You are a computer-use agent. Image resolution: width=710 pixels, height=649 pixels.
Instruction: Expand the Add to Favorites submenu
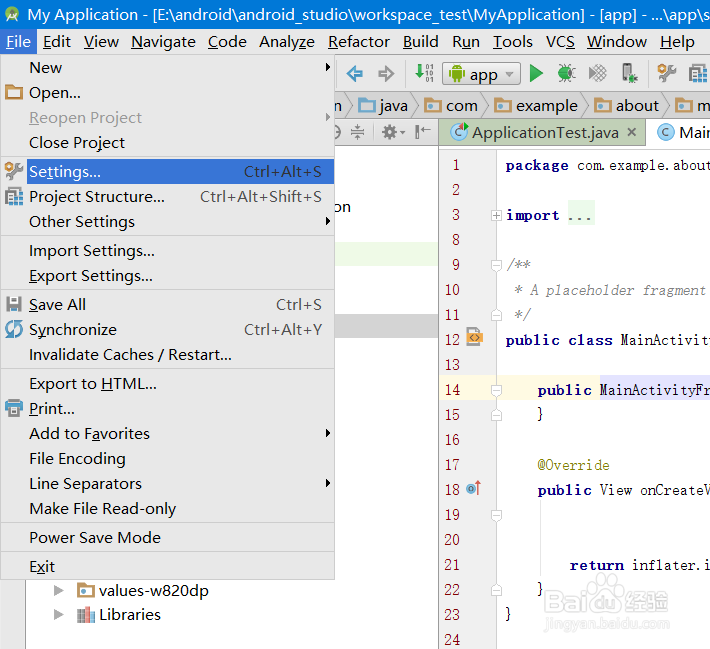tap(167, 433)
